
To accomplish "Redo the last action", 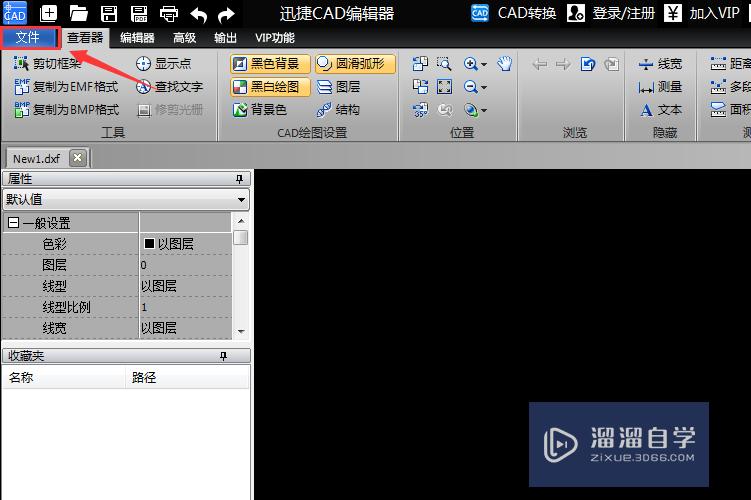I will click(226, 14).
